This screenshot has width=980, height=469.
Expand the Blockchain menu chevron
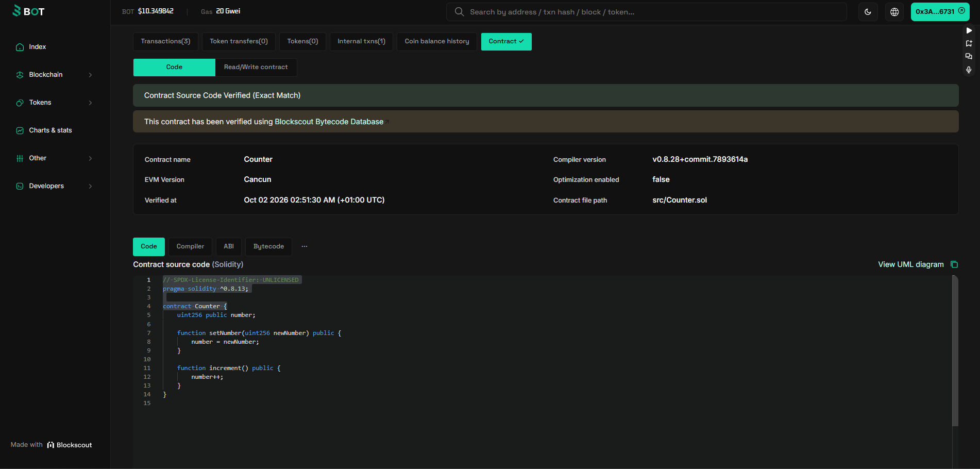[90, 75]
